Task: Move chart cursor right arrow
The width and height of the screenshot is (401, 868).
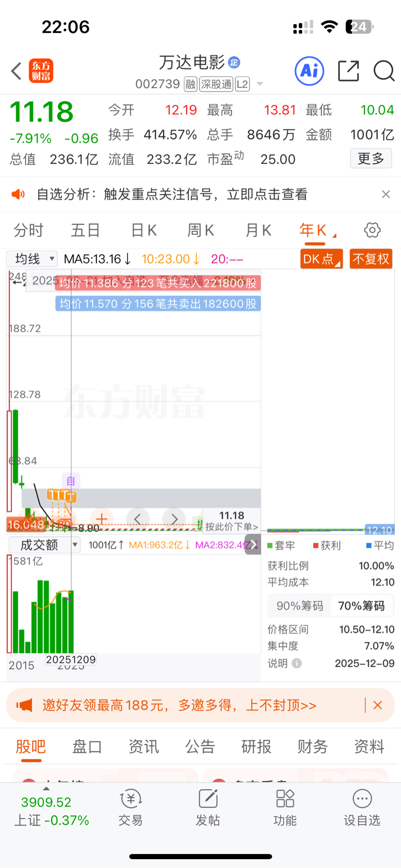Action: 174,519
